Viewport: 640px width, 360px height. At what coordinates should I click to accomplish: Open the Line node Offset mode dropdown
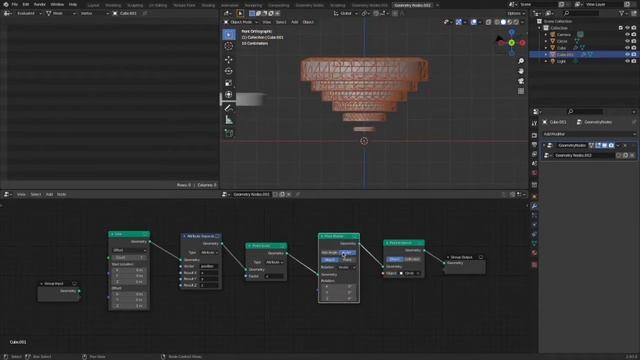(x=129, y=250)
